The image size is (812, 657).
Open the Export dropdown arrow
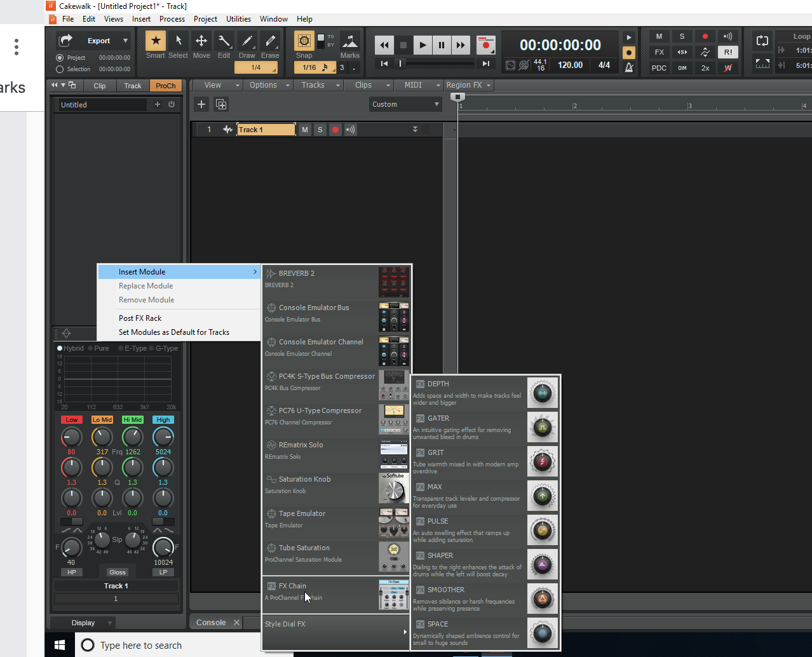click(125, 41)
